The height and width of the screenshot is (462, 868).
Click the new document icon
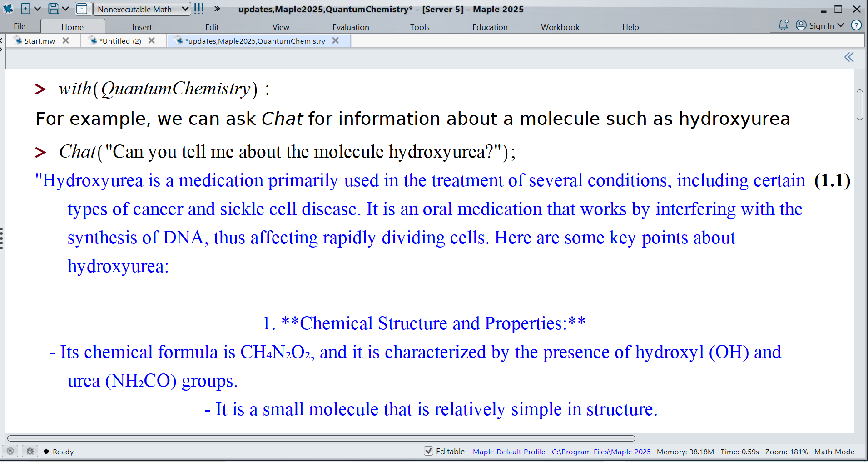26,9
